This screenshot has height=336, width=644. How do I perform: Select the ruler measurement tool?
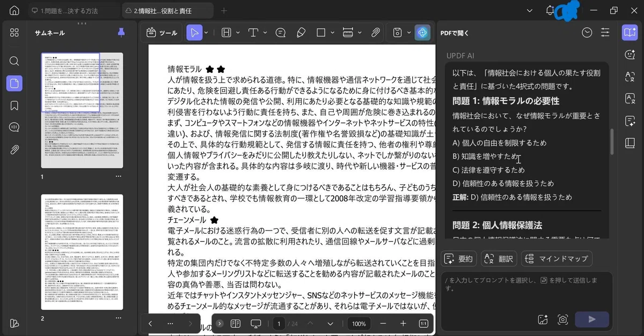pos(348,33)
